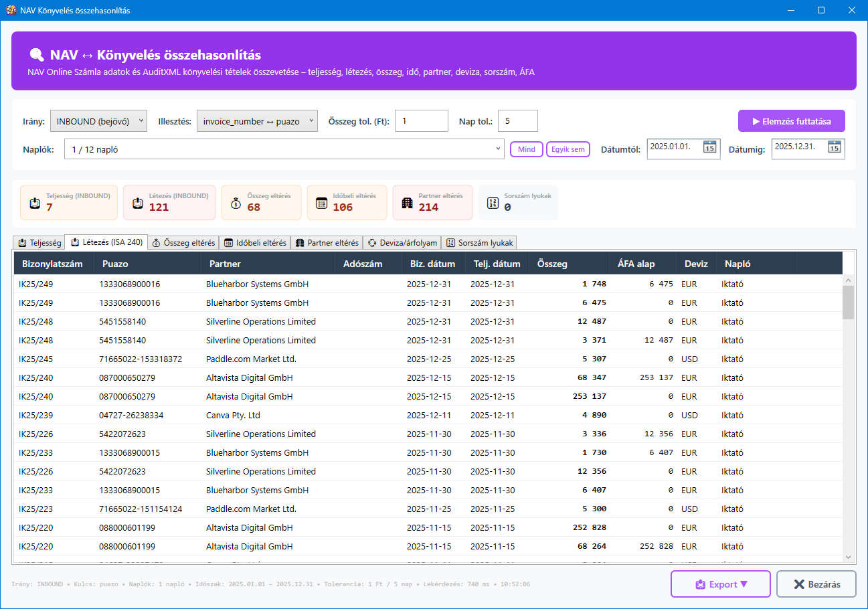868x609 pixels.
Task: Click the Létezés (INBOUND) card icon
Action: pyautogui.click(x=138, y=203)
